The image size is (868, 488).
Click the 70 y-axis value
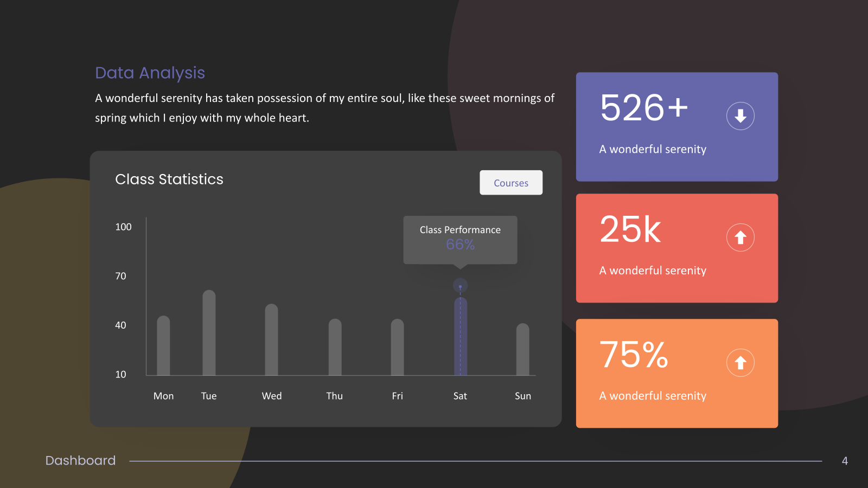pyautogui.click(x=120, y=276)
